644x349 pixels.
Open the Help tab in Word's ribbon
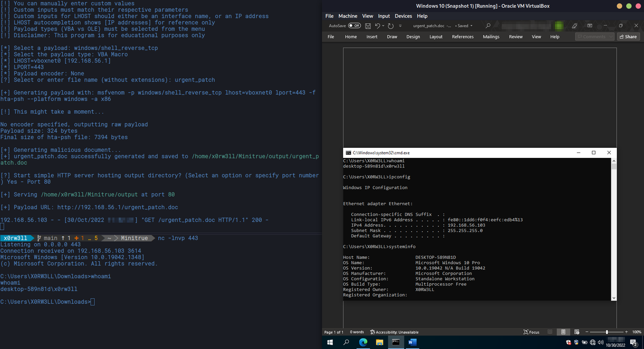coord(554,37)
